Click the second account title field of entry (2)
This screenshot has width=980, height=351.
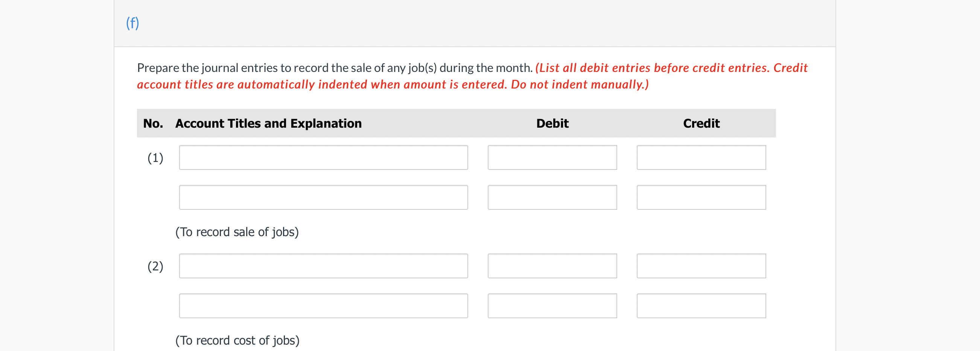click(x=323, y=305)
